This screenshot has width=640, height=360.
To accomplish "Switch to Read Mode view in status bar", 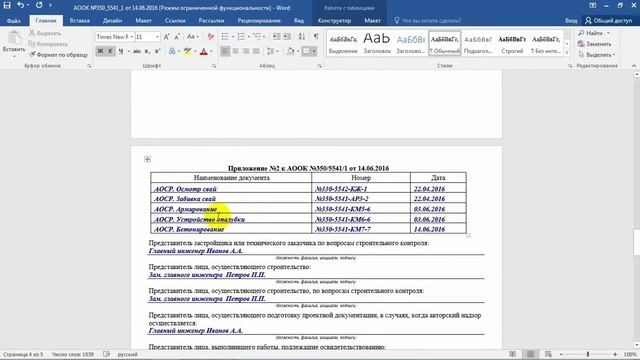I will coord(513,354).
